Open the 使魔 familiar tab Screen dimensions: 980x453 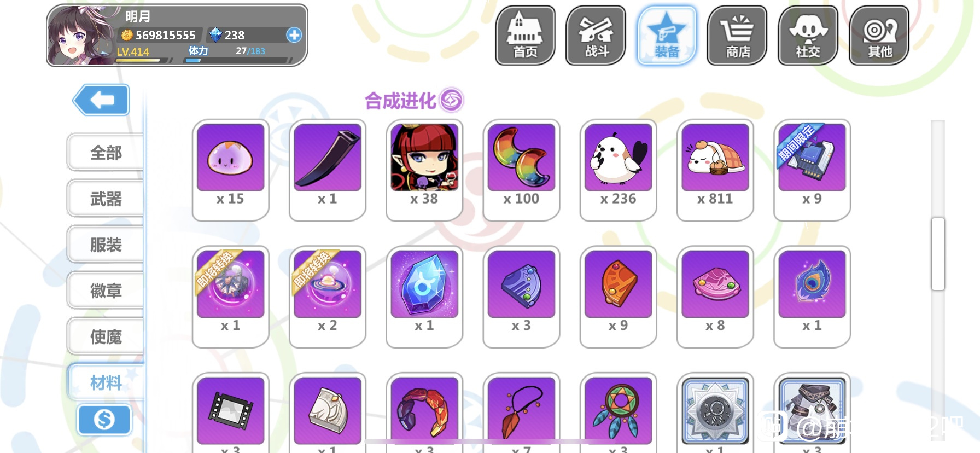106,337
